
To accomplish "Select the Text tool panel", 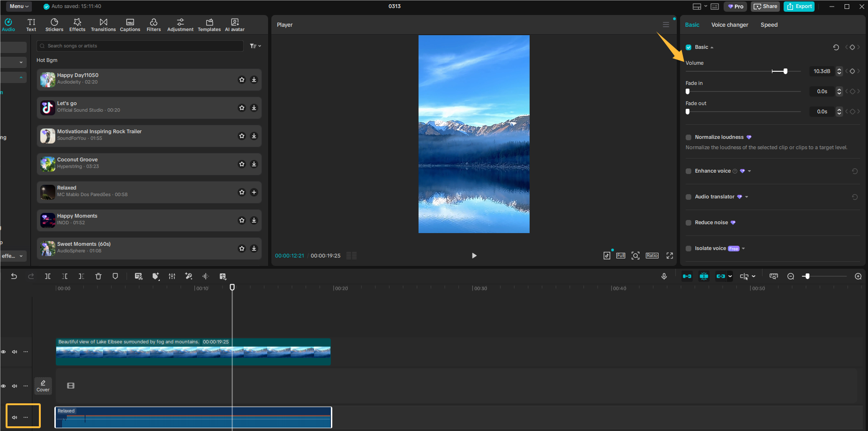I will coord(31,24).
